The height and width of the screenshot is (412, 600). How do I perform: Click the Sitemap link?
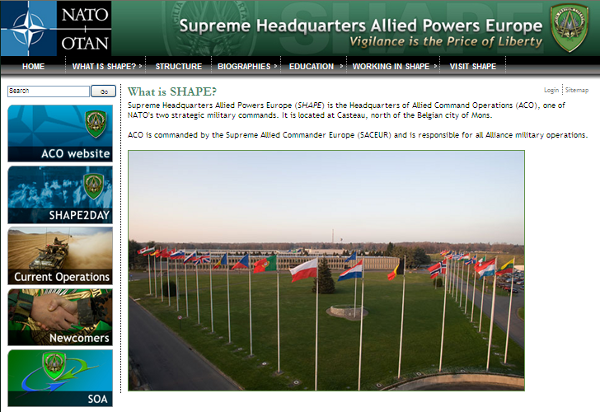(577, 90)
